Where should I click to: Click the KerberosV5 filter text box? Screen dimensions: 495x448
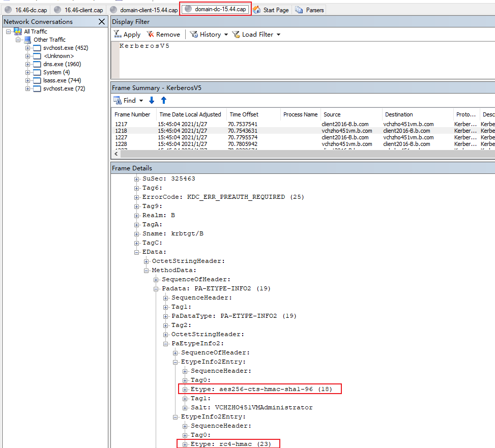pos(303,60)
